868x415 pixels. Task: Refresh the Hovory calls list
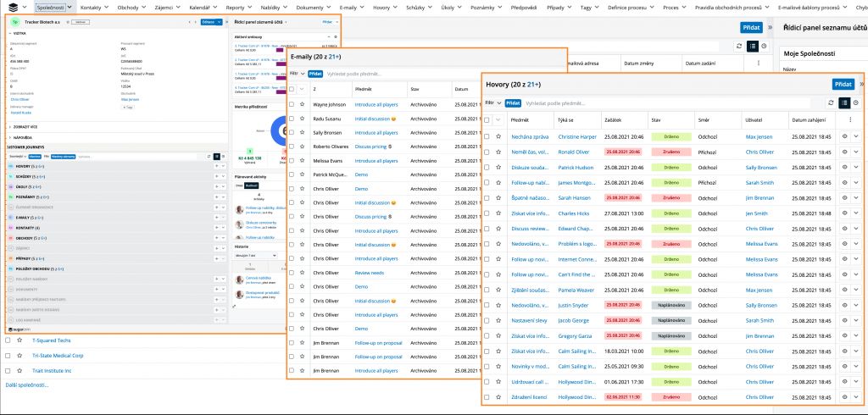[x=831, y=102]
